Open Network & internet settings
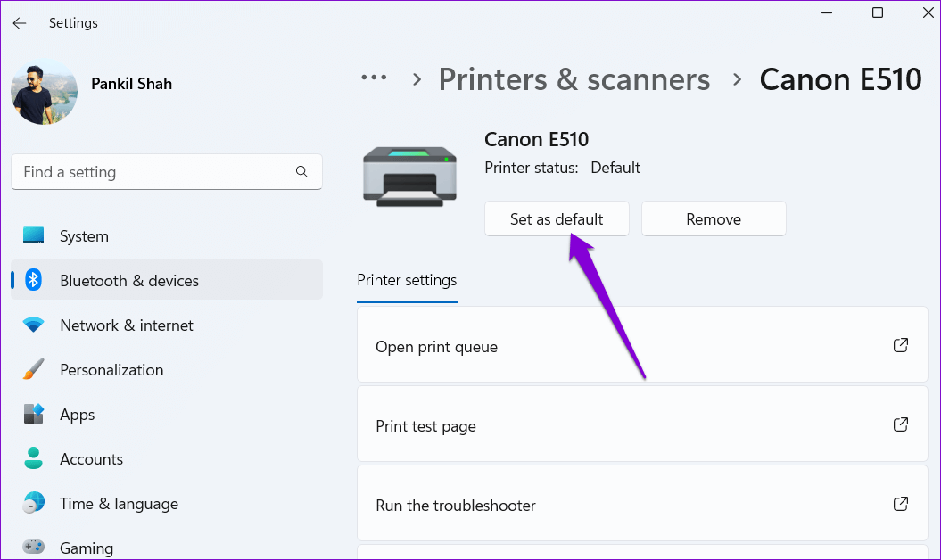This screenshot has width=941, height=560. click(166, 325)
